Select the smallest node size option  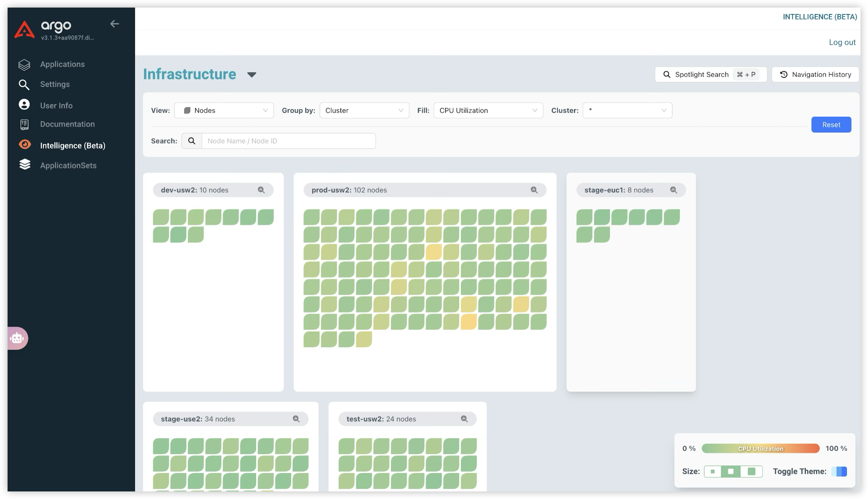(x=712, y=472)
